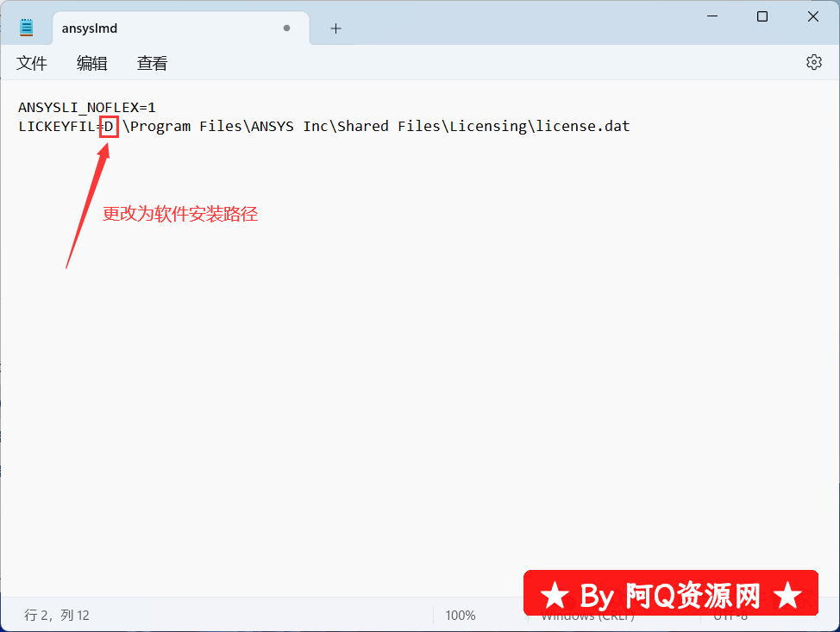Click the Notepad app icon in title bar
Screen dimensions: 840x632
tap(26, 28)
